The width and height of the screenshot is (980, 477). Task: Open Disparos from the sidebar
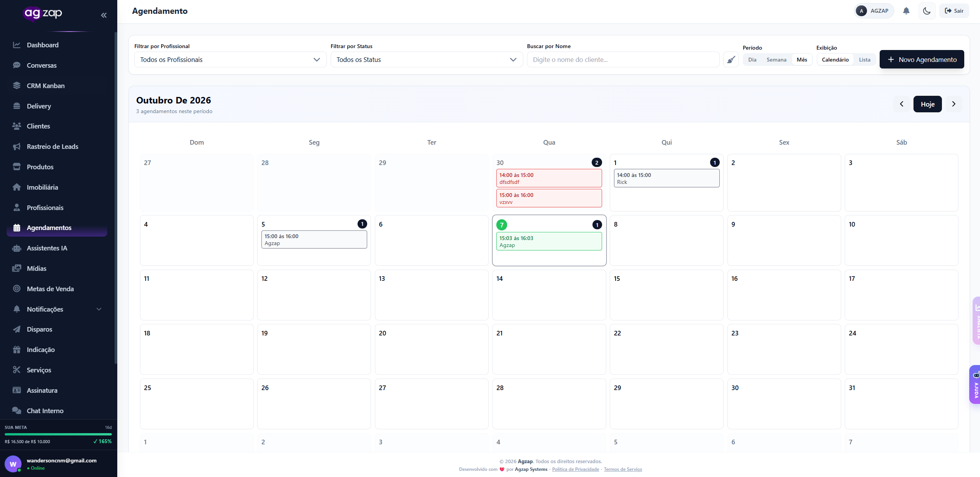coord(57,329)
